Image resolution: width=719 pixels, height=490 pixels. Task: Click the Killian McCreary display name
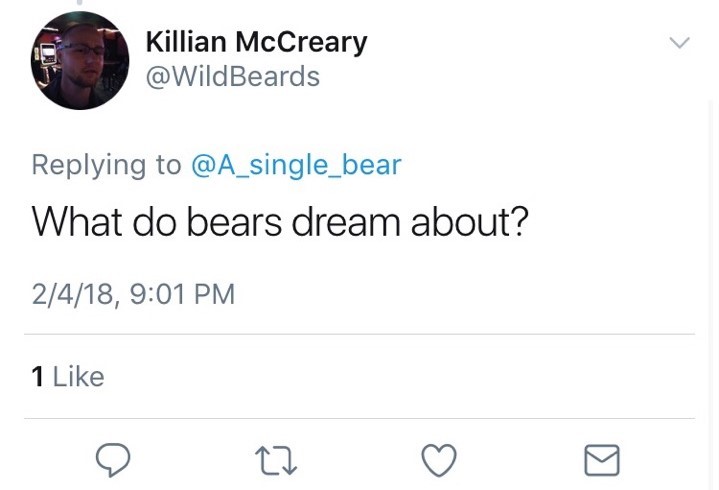(256, 42)
